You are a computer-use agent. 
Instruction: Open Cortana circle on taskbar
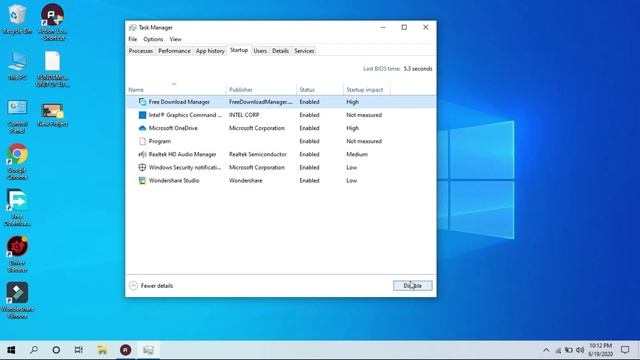56,350
